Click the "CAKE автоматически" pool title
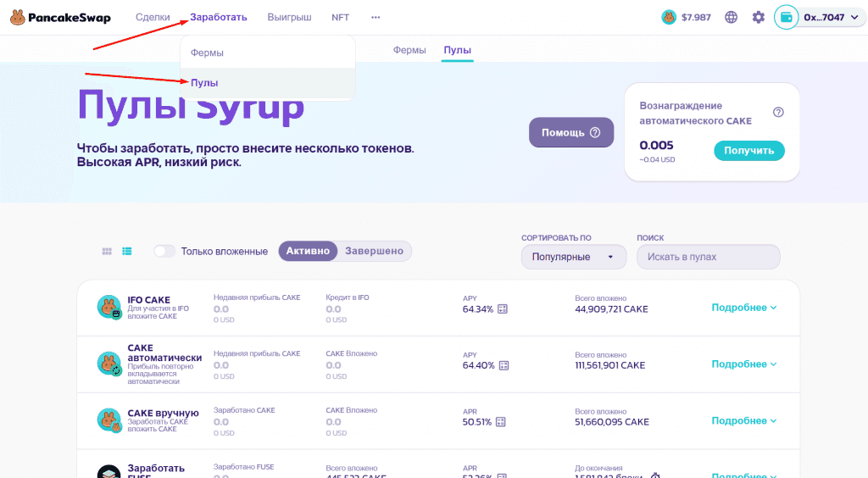Viewport: 868px width, 478px height. tap(164, 353)
